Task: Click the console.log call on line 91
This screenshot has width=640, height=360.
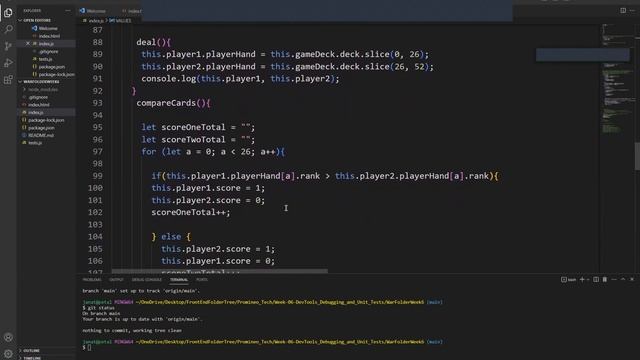Action: point(240,79)
